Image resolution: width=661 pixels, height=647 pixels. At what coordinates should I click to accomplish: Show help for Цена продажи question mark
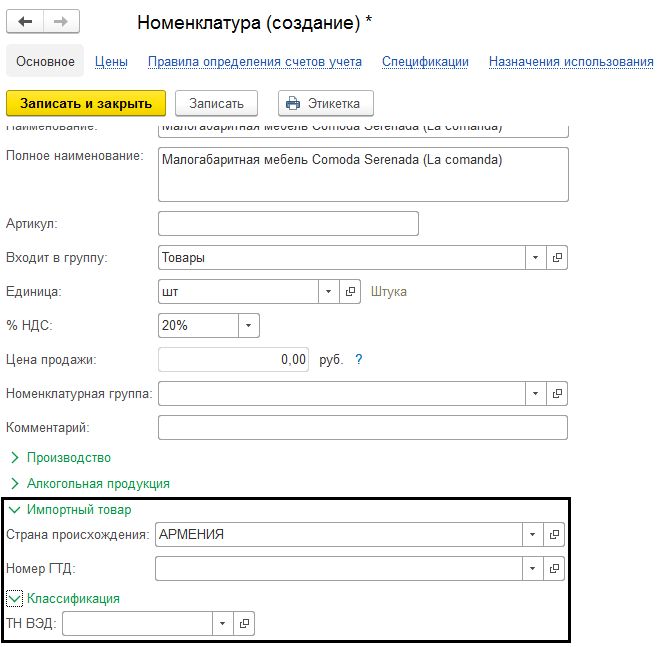pos(358,360)
